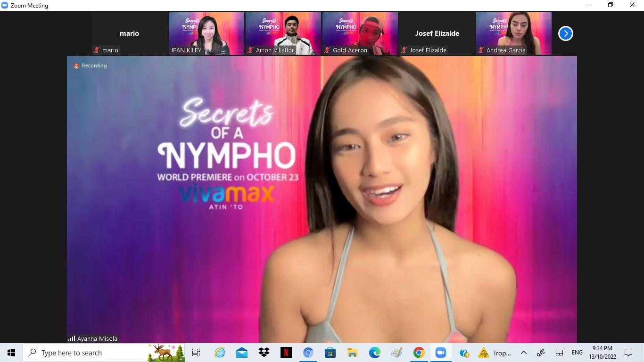Screen dimensions: 644x362
Task: Open the Chromium browser taskbar icon
Action: pyautogui.click(x=308, y=353)
